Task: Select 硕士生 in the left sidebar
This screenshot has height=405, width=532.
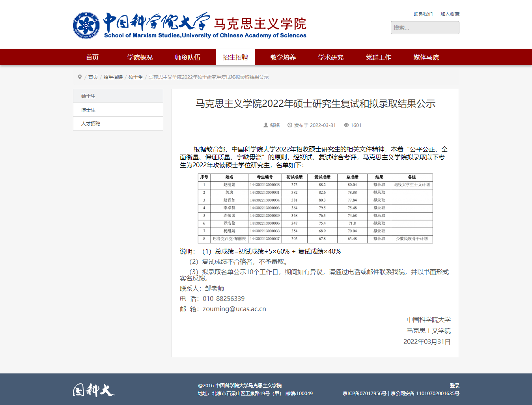Action: 118,96
